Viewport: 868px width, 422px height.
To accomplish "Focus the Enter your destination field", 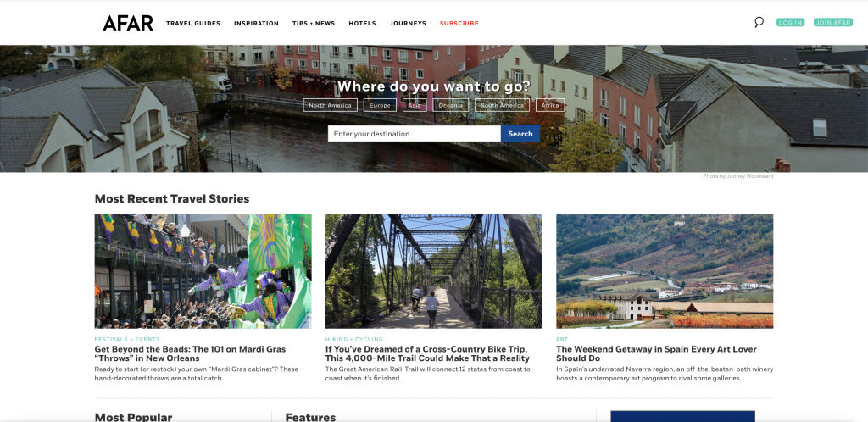I will pyautogui.click(x=414, y=133).
